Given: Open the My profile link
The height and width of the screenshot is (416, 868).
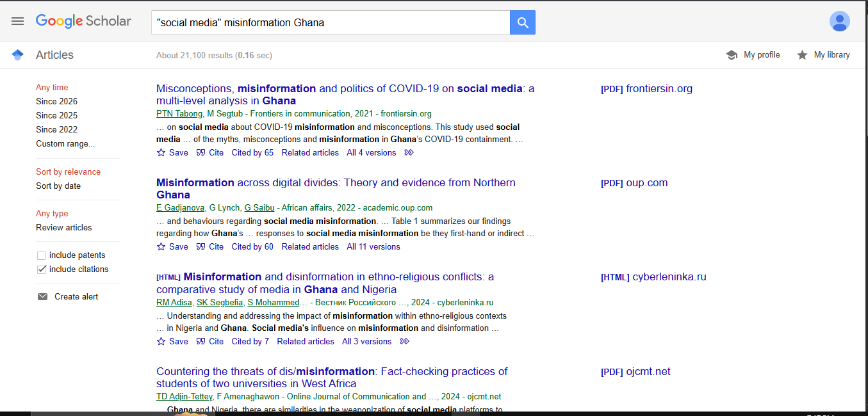Looking at the screenshot, I should (x=762, y=55).
